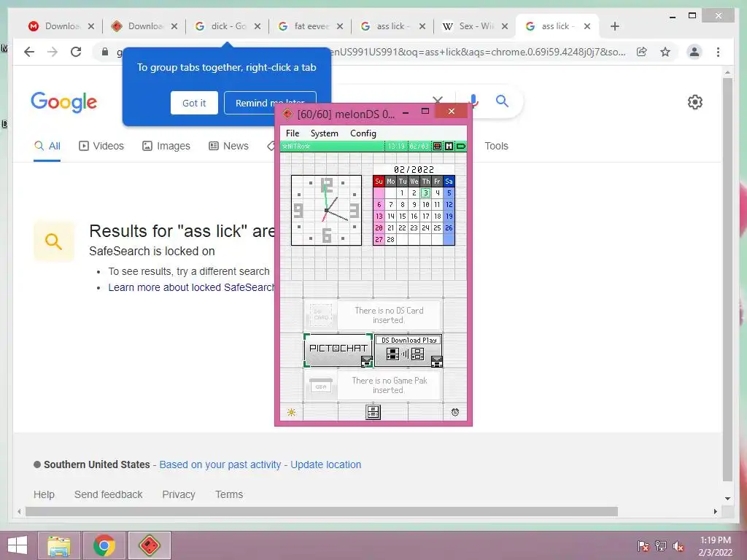This screenshot has height=560, width=747.
Task: Switch to the second Download tab
Action: [144, 26]
